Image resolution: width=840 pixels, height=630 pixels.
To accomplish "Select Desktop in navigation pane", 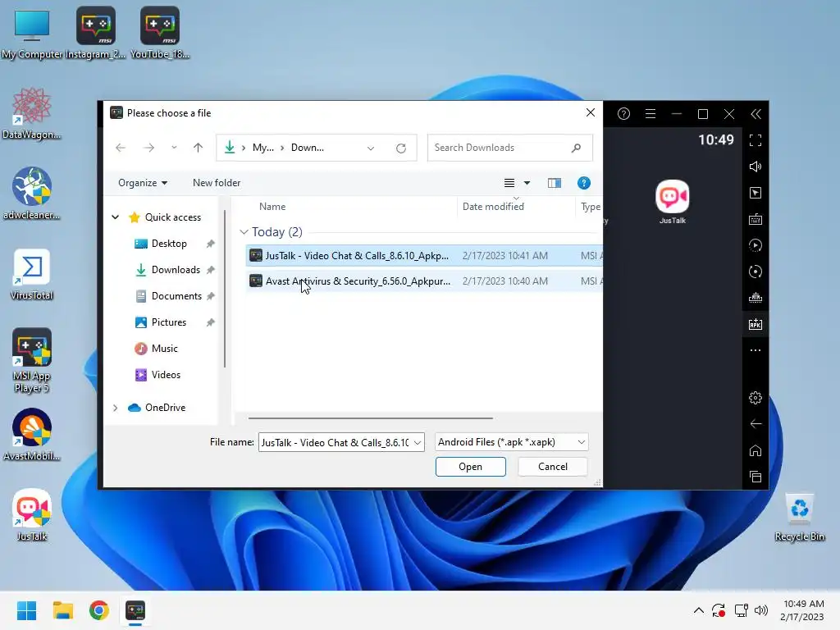I will (169, 244).
